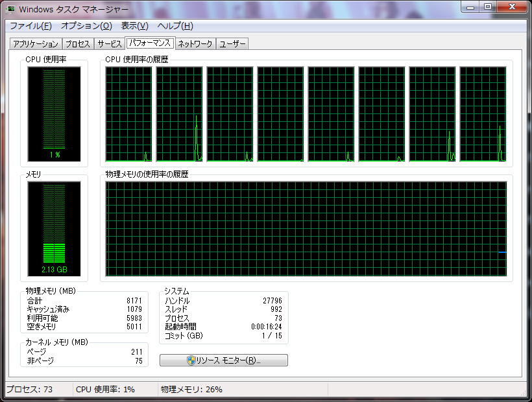This screenshot has width=532, height=402.
Task: Click the 空きメモリ label
Action: coord(42,327)
